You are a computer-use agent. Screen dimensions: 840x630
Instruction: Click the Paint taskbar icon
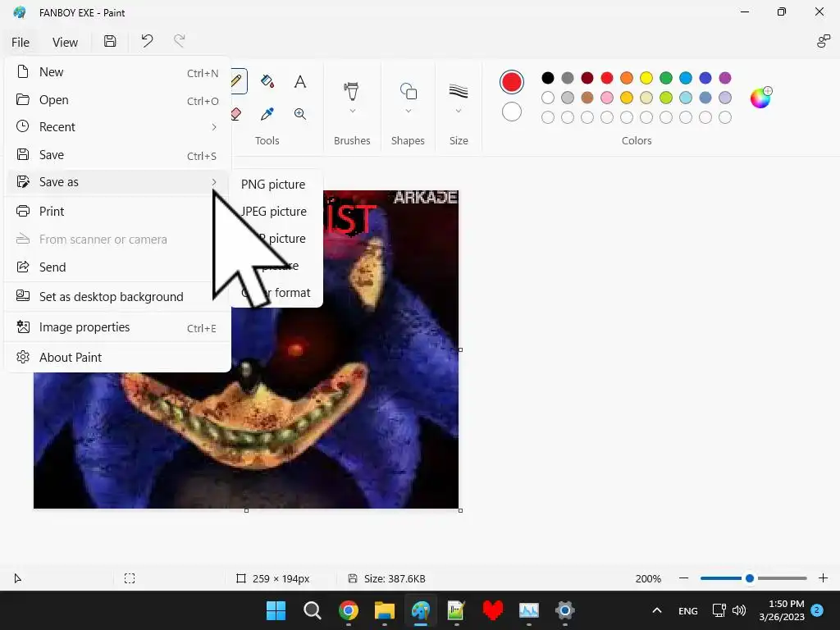click(x=421, y=610)
